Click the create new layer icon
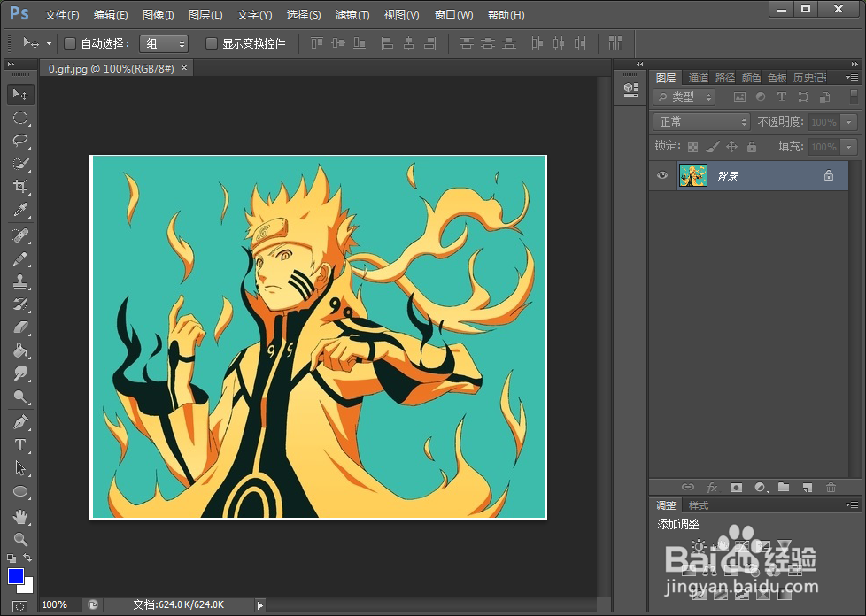 [x=807, y=488]
